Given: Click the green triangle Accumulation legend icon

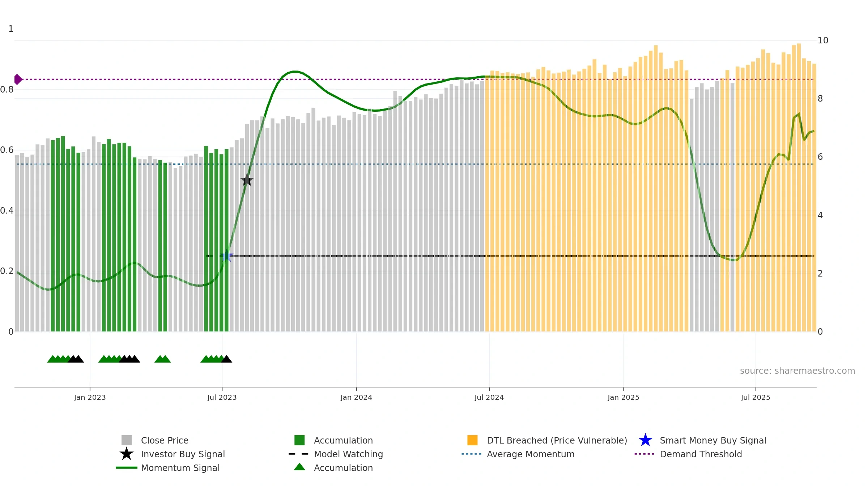Looking at the screenshot, I should point(299,467).
